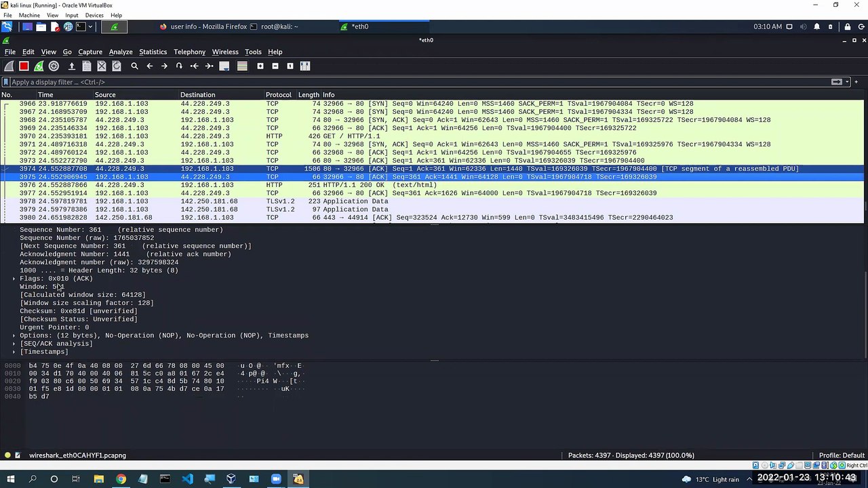Select packet 3970 GET / HTTP/1.1
868x488 pixels.
[432, 136]
